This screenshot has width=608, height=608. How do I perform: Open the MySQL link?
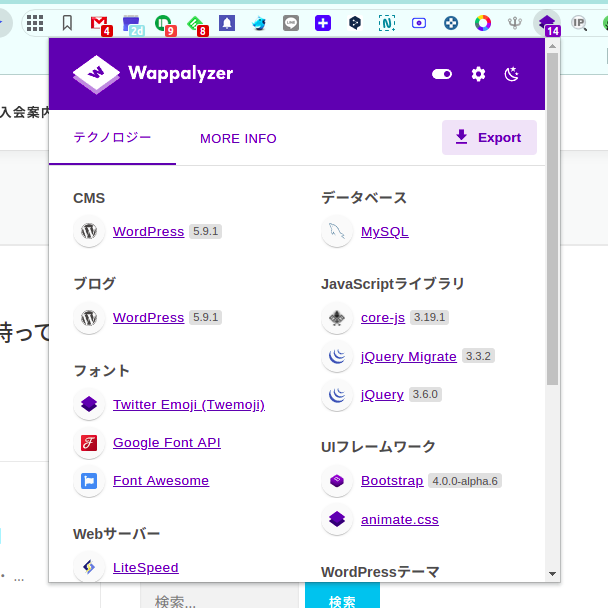(x=385, y=231)
